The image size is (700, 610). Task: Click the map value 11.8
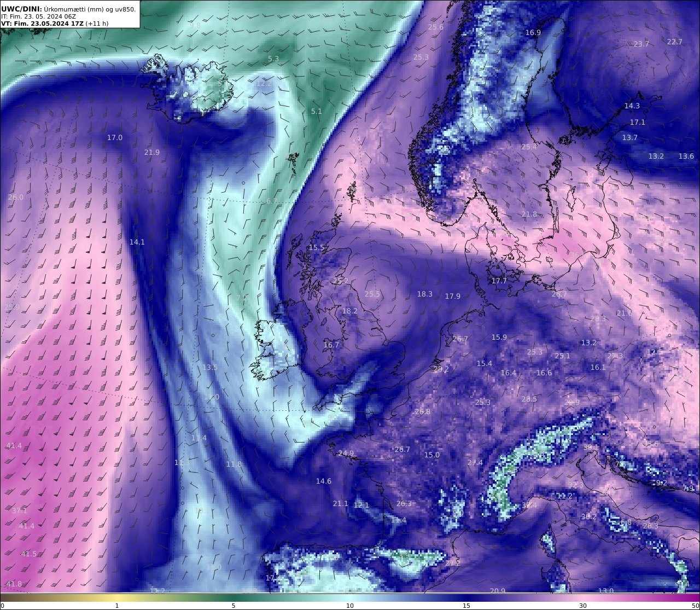234,464
